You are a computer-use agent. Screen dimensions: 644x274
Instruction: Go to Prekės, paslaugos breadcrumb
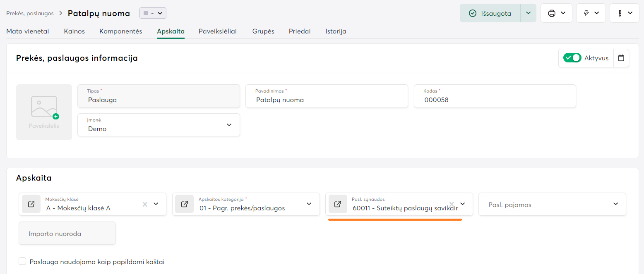click(x=30, y=13)
